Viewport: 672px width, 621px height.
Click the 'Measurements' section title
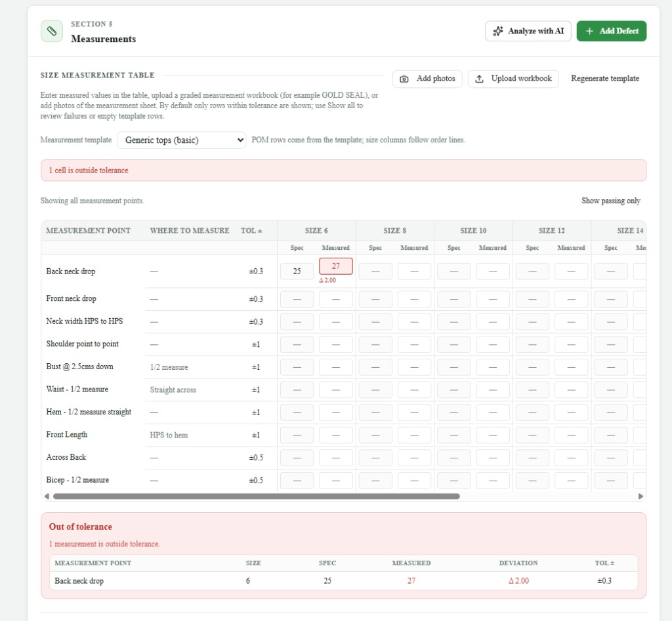(x=104, y=39)
